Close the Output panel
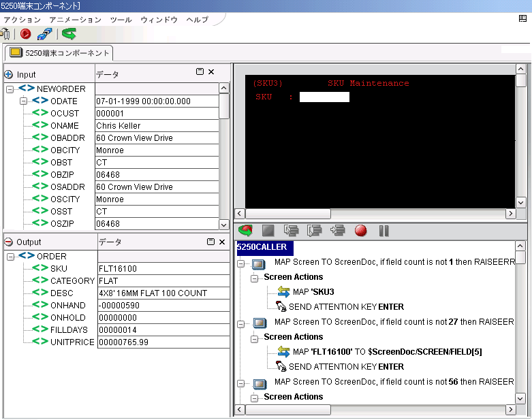 click(x=222, y=242)
